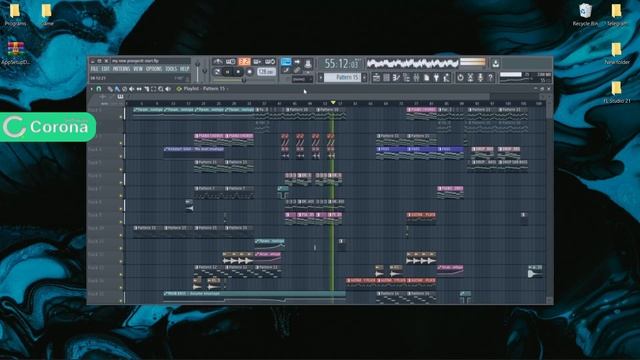Viewport: 640px width, 360px height.
Task: Click the power-symbol icon in main toolbar
Action: (x=460, y=78)
